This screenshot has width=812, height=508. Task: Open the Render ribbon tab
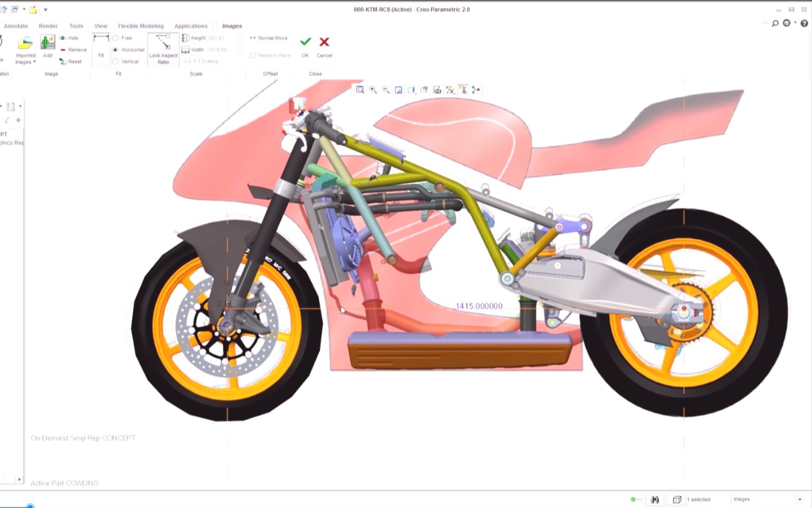(48, 26)
